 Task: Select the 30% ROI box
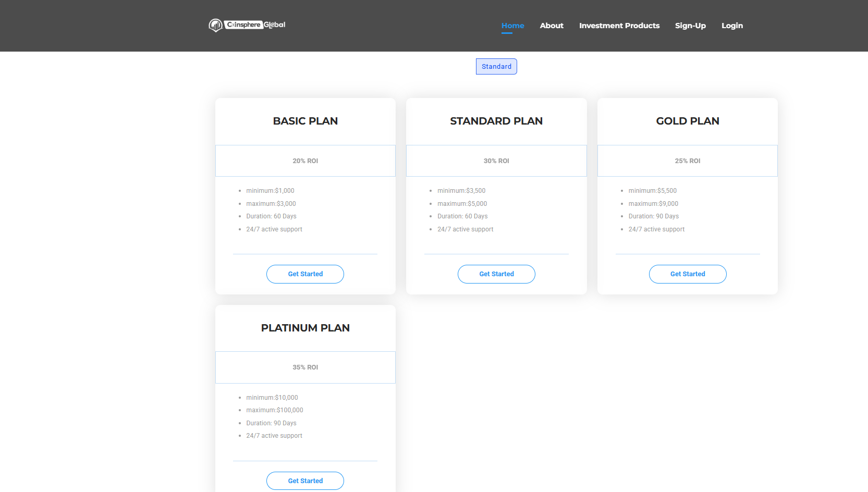pos(496,161)
